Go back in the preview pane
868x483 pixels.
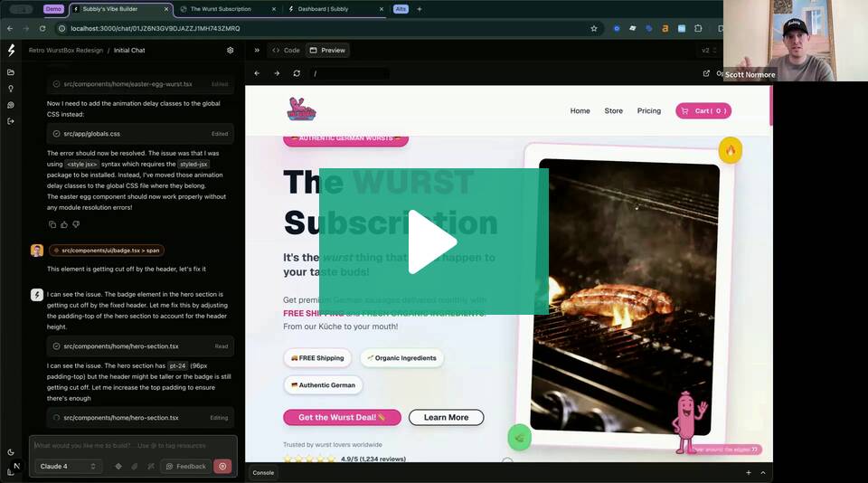coord(257,73)
